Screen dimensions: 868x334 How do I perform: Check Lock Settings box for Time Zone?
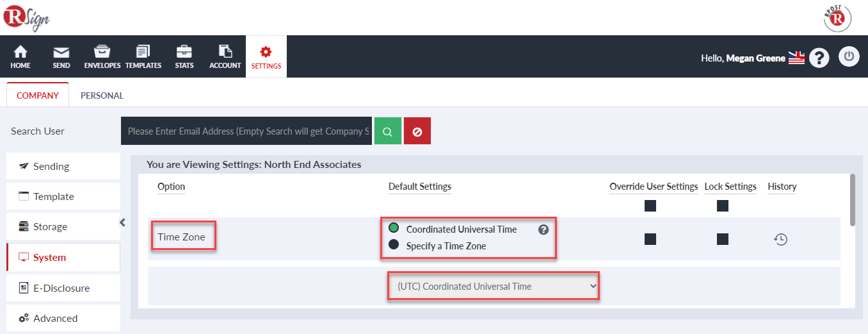(723, 239)
